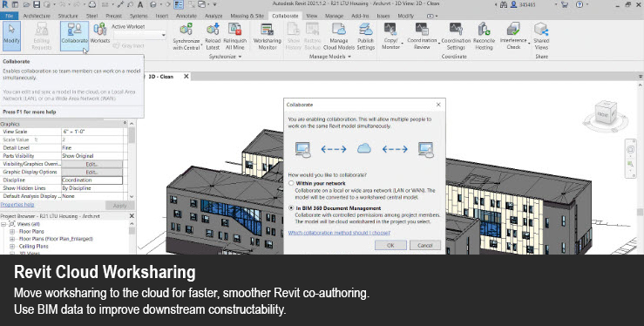Open Manage Cloud Models
Image resolution: width=644 pixels, height=326 pixels.
339,37
